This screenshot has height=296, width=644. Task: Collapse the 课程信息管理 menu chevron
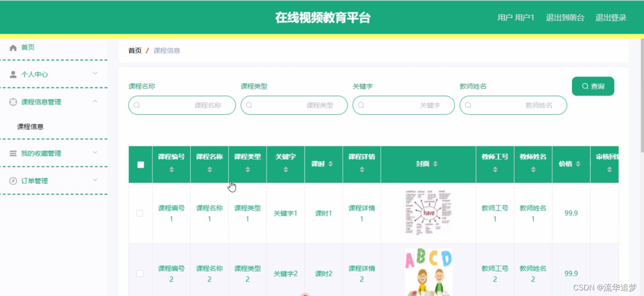pyautogui.click(x=95, y=101)
